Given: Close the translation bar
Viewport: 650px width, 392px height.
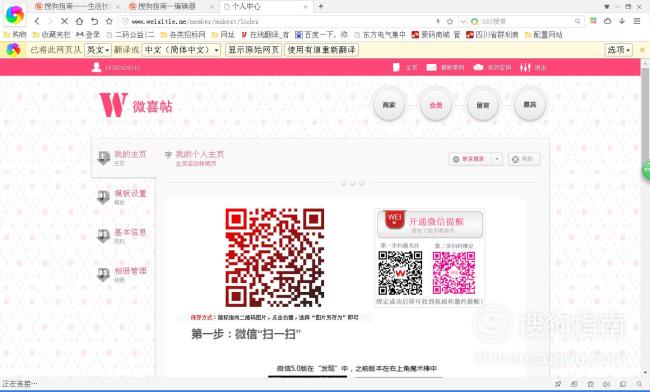Looking at the screenshot, I should 642,50.
